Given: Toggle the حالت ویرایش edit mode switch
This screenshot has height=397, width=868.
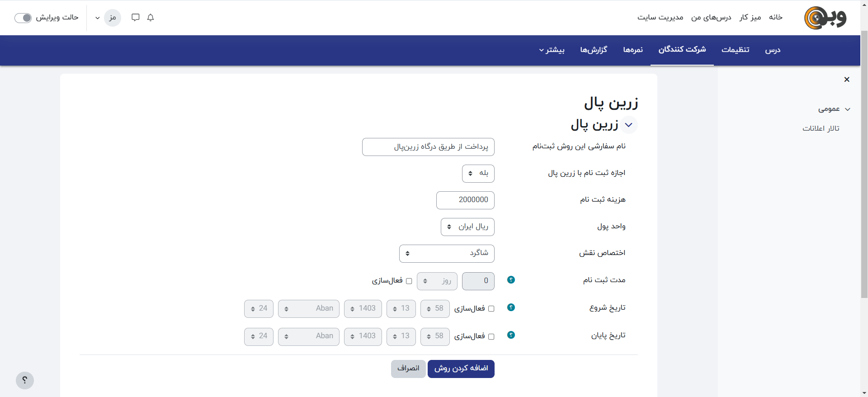Looking at the screenshot, I should pyautogui.click(x=23, y=18).
